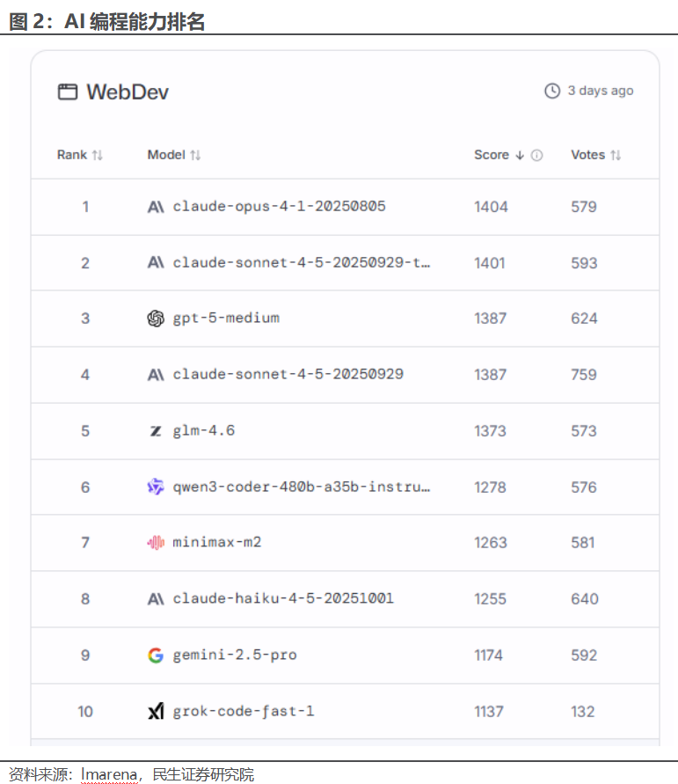678x784 pixels.
Task: Select score value 1137
Action: (489, 712)
